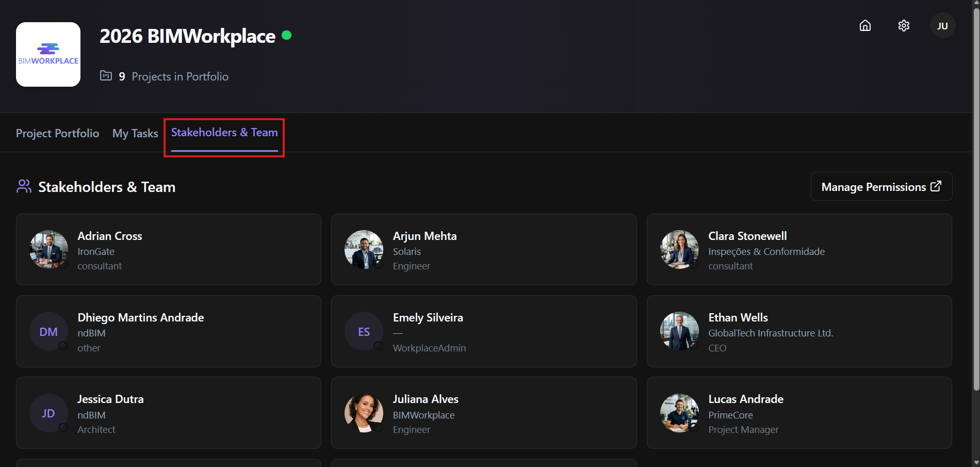The height and width of the screenshot is (467, 980).
Task: Click GlobalTech Infrastructure Ltd. text
Action: [771, 333]
